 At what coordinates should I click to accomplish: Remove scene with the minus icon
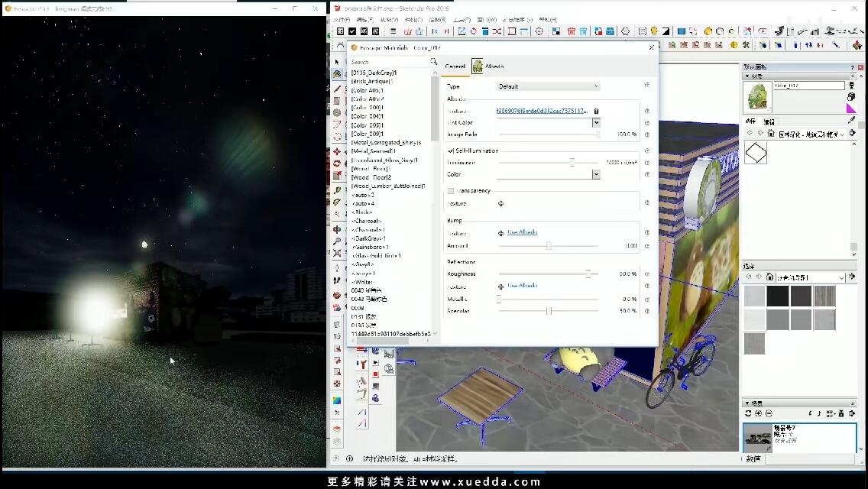tap(769, 413)
